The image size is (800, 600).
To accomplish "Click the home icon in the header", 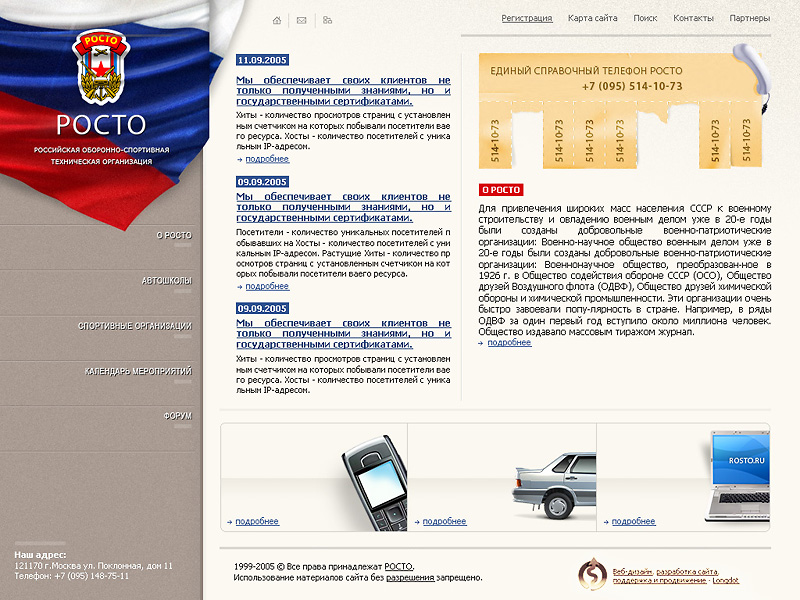I will pos(277,20).
